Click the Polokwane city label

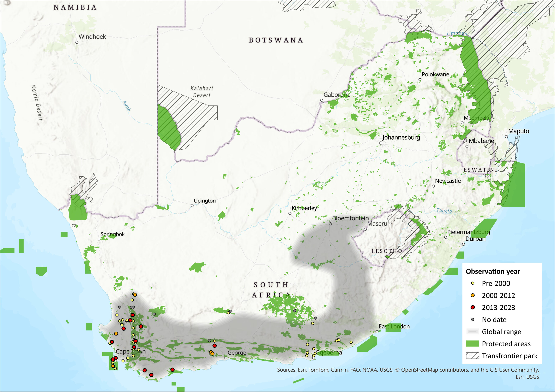(435, 74)
